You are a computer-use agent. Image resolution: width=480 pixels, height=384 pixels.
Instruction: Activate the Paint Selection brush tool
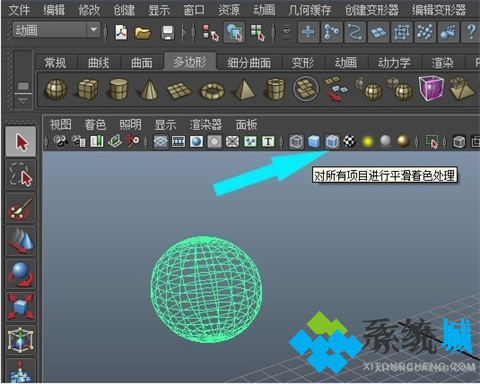coord(21,208)
